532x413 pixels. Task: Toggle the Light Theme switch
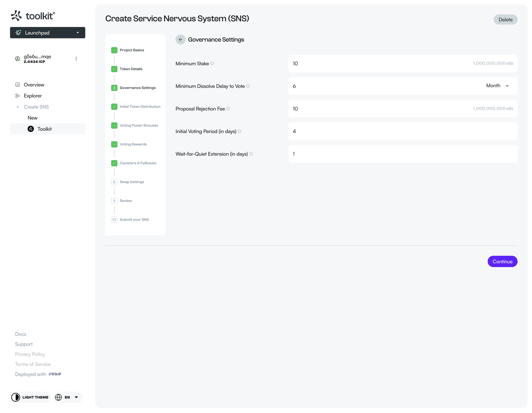point(30,397)
